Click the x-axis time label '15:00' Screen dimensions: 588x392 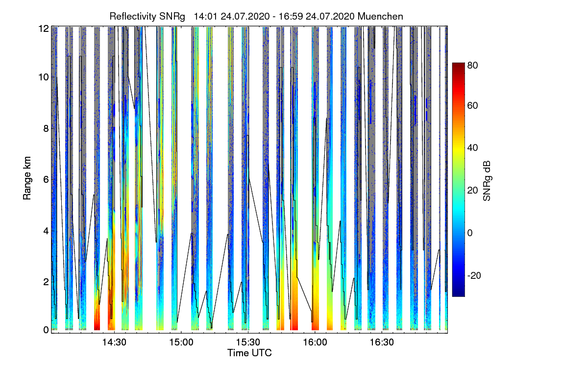click(181, 342)
